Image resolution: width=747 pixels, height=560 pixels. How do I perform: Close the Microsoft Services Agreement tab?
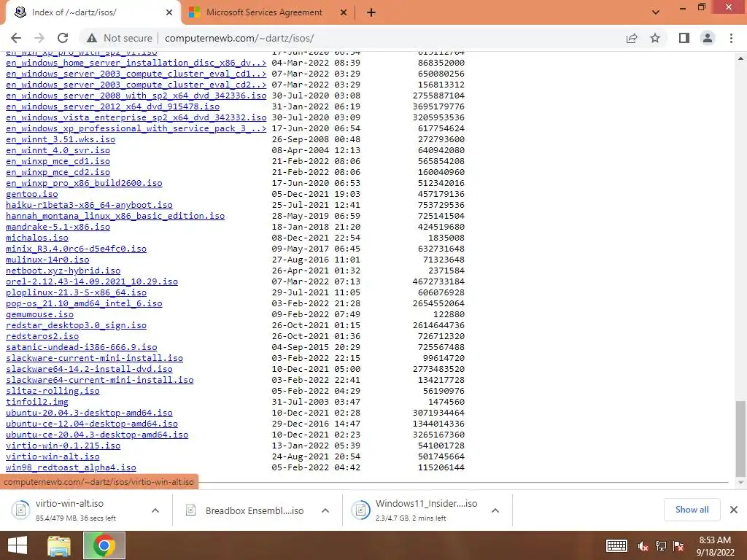(x=344, y=12)
